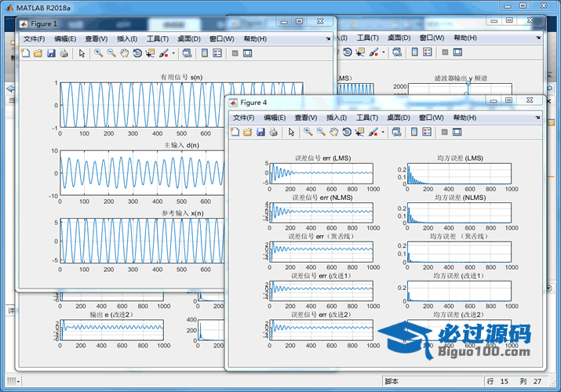The height and width of the screenshot is (392, 561).
Task: Save figure icon in Figure 1 toolbar
Action: pos(51,53)
